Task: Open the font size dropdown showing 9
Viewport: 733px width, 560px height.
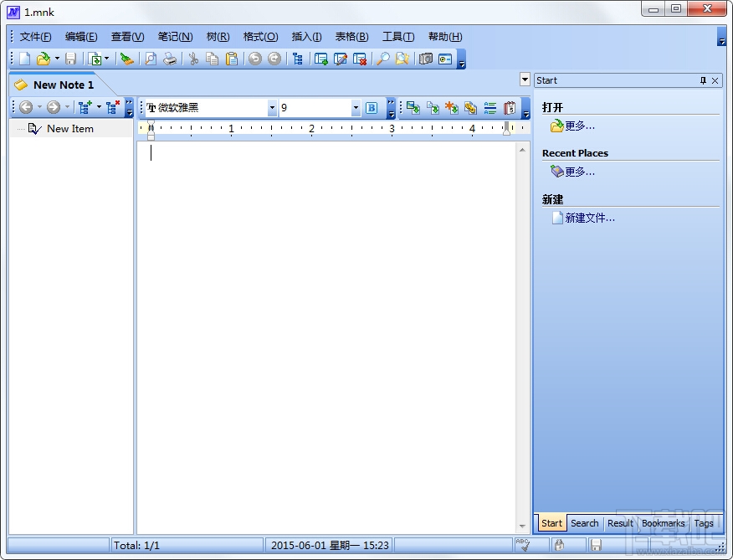Action: point(356,108)
